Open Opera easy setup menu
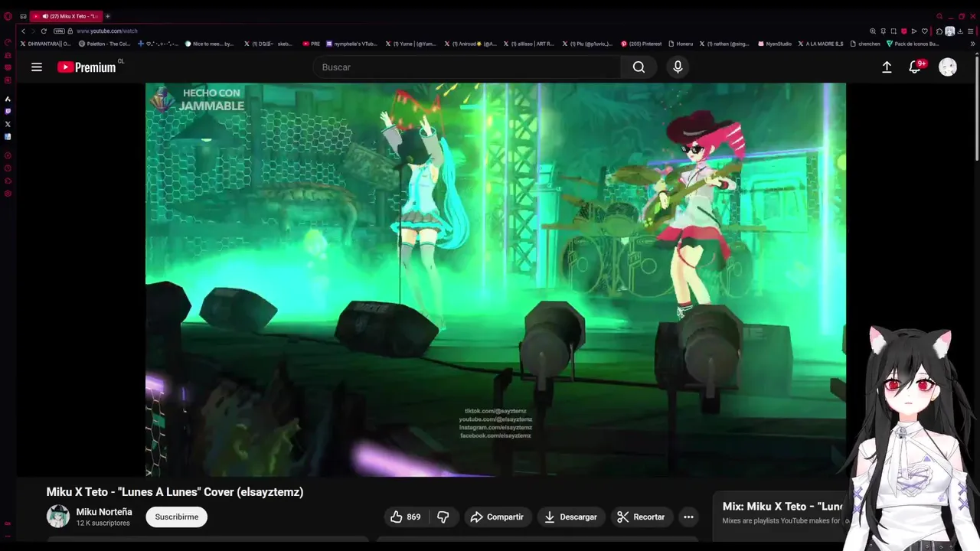The height and width of the screenshot is (551, 980). [x=971, y=31]
